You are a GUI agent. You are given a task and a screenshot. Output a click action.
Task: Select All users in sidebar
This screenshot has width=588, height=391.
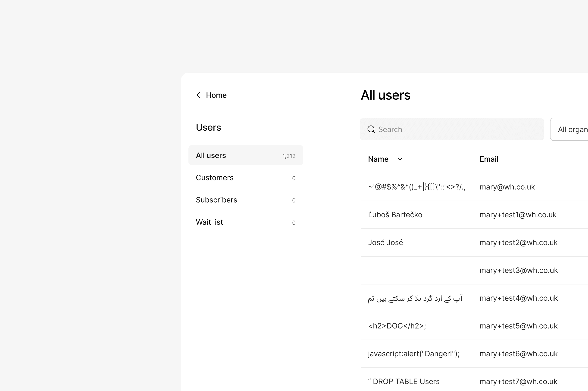245,155
